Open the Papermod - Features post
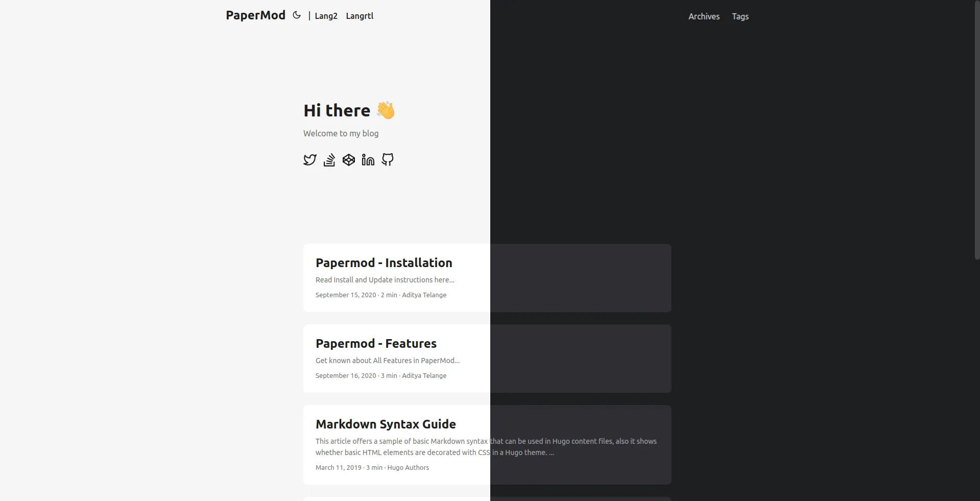Viewport: 980px width, 501px height. tap(376, 343)
